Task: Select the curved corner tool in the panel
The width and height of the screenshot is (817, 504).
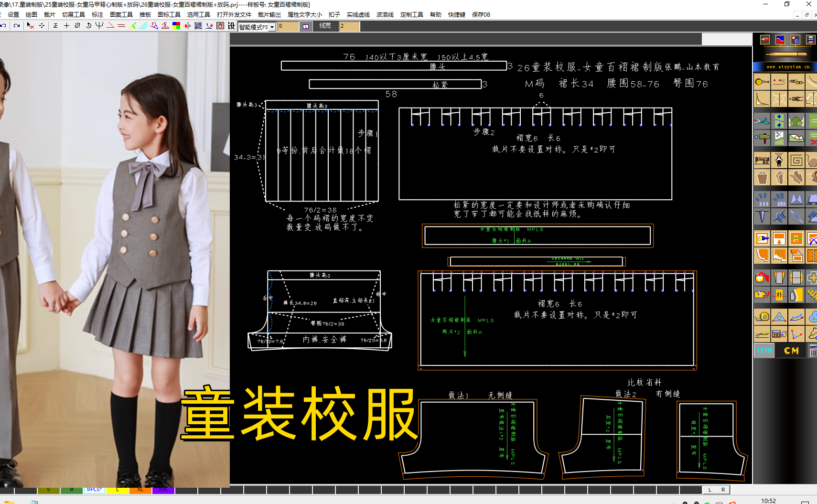Action: [x=762, y=99]
